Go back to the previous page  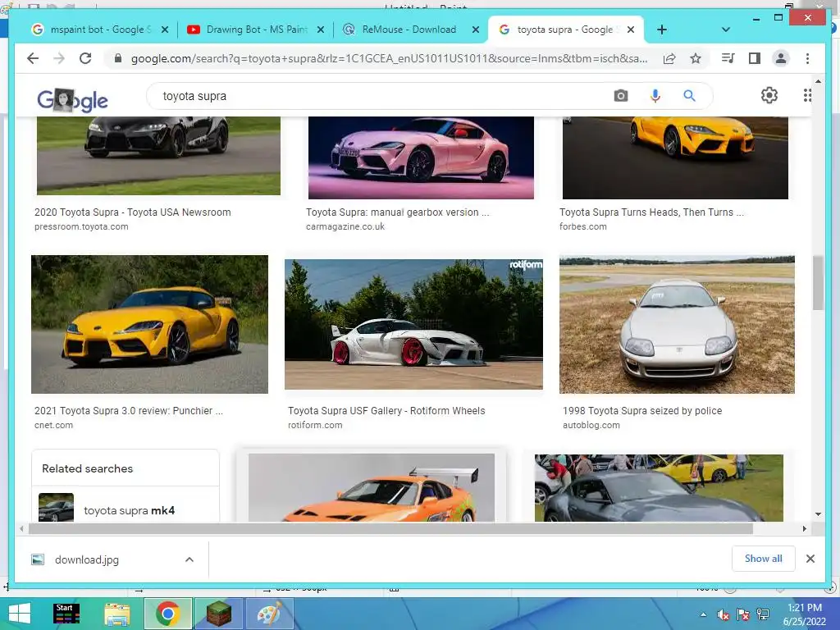[x=33, y=58]
